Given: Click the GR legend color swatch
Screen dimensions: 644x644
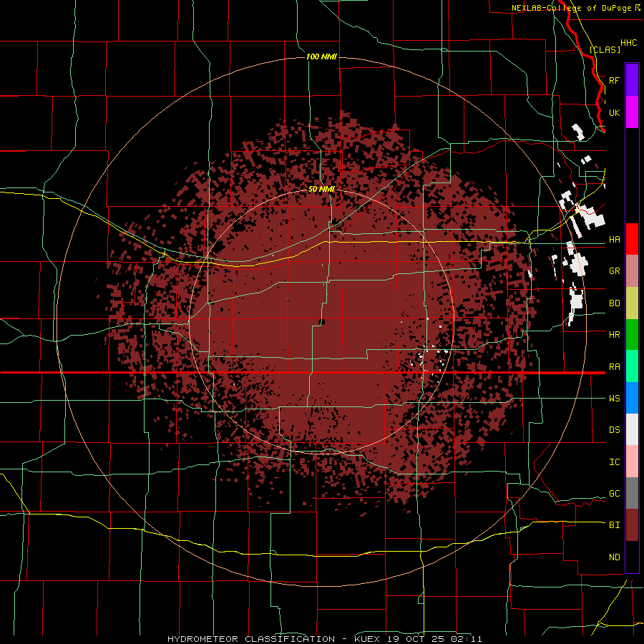Looking at the screenshot, I should (632, 271).
